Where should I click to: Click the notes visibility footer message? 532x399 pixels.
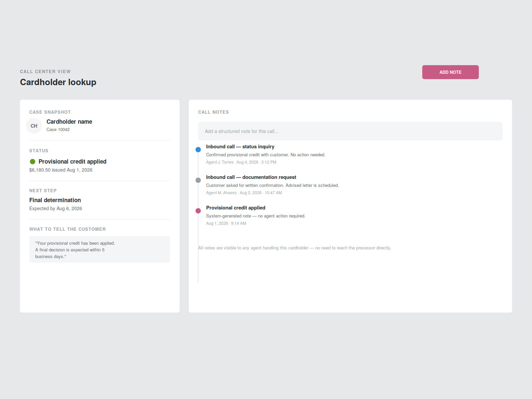coord(295,248)
